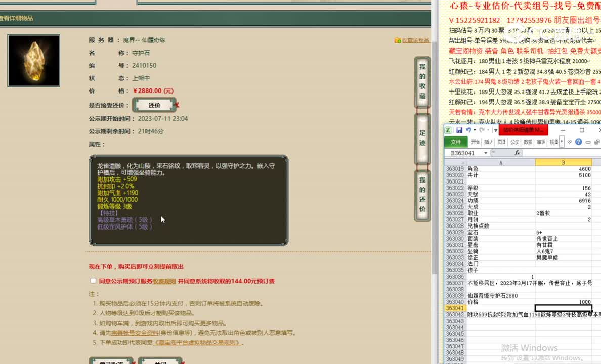Viewport: 601px width, 364px height.
Task: Open Insert Function with the fx icon
Action: pyautogui.click(x=518, y=152)
